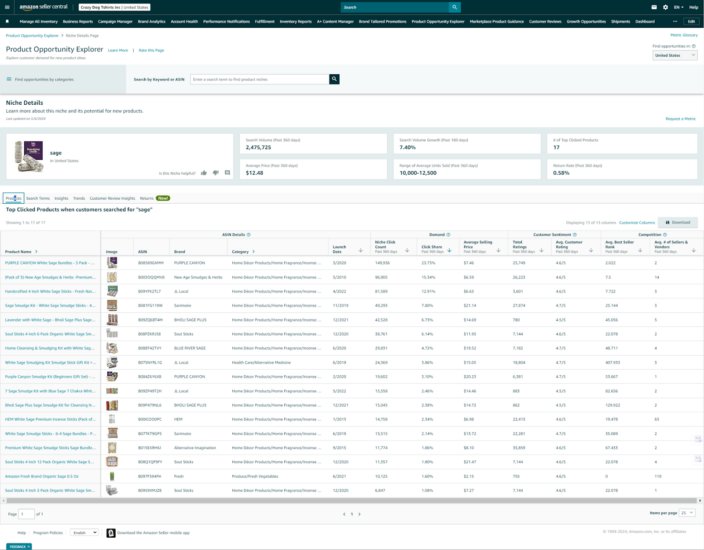Sort by Launch Date arrow
This screenshot has height=550, width=704.
tap(361, 250)
